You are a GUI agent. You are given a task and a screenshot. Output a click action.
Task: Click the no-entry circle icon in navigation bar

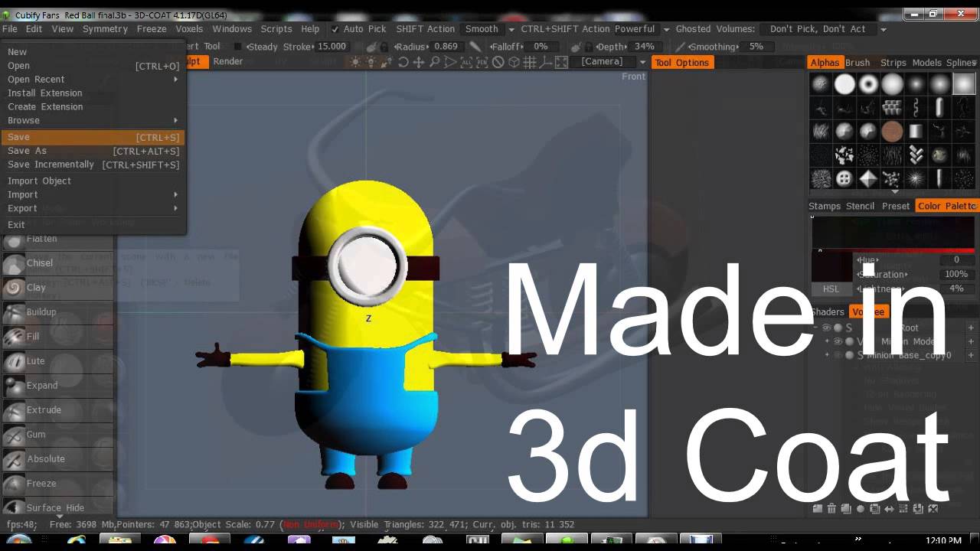[498, 62]
